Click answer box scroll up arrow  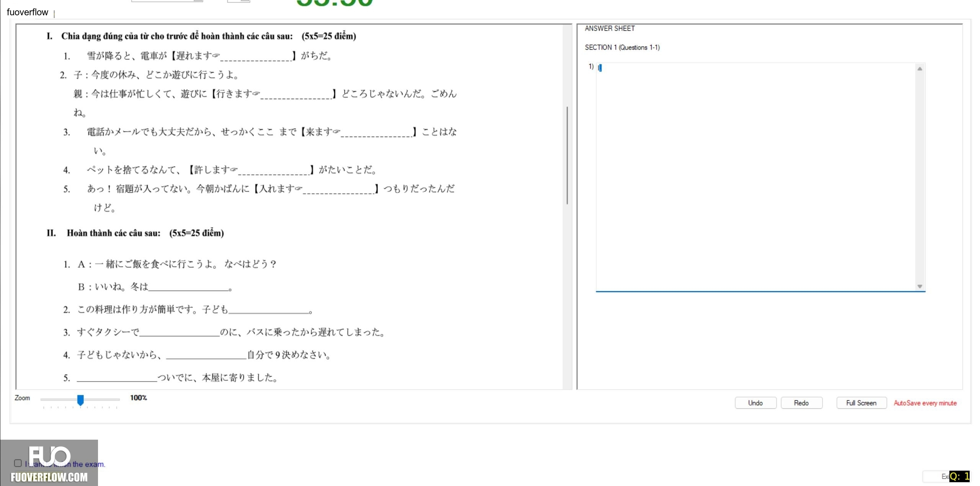coord(920,69)
